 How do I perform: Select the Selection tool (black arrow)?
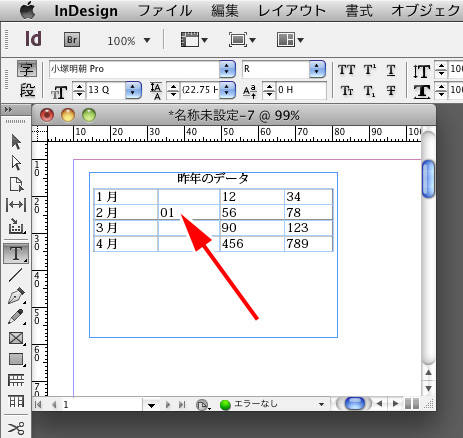point(16,142)
